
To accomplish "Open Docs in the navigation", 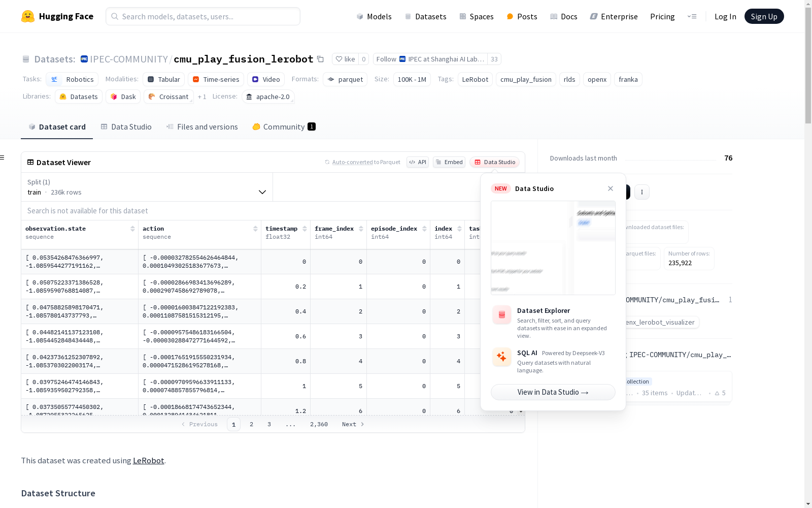I will (564, 16).
